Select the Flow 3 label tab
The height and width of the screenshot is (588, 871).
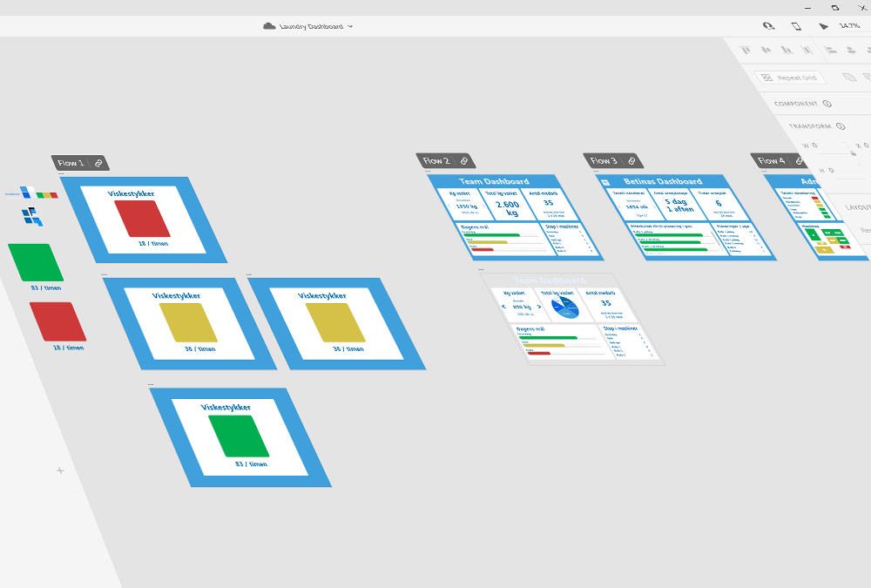603,161
